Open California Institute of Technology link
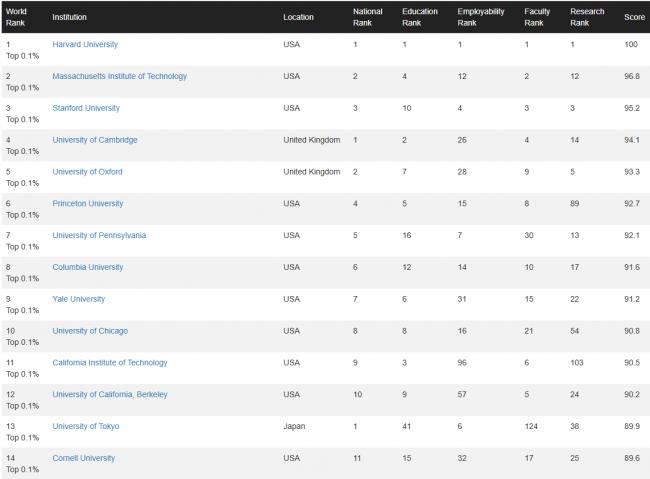 point(109,363)
